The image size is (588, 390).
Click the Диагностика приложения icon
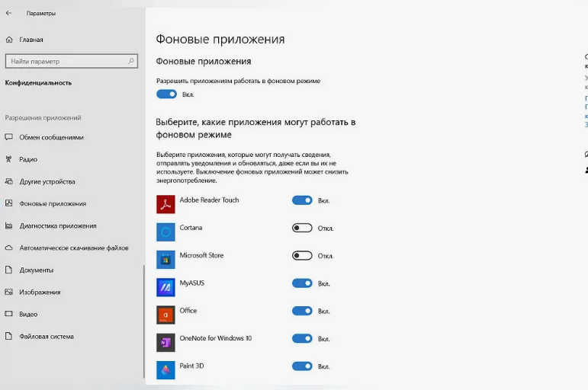click(8, 225)
